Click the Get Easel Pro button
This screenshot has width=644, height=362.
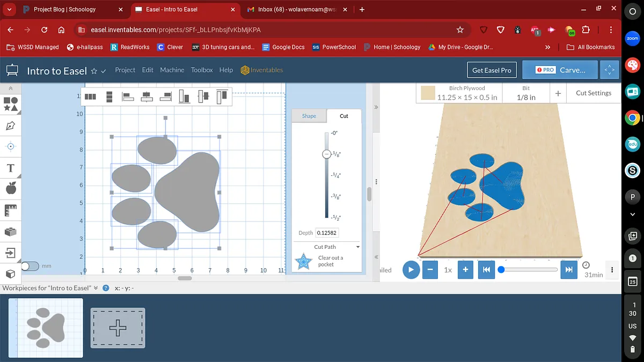492,70
